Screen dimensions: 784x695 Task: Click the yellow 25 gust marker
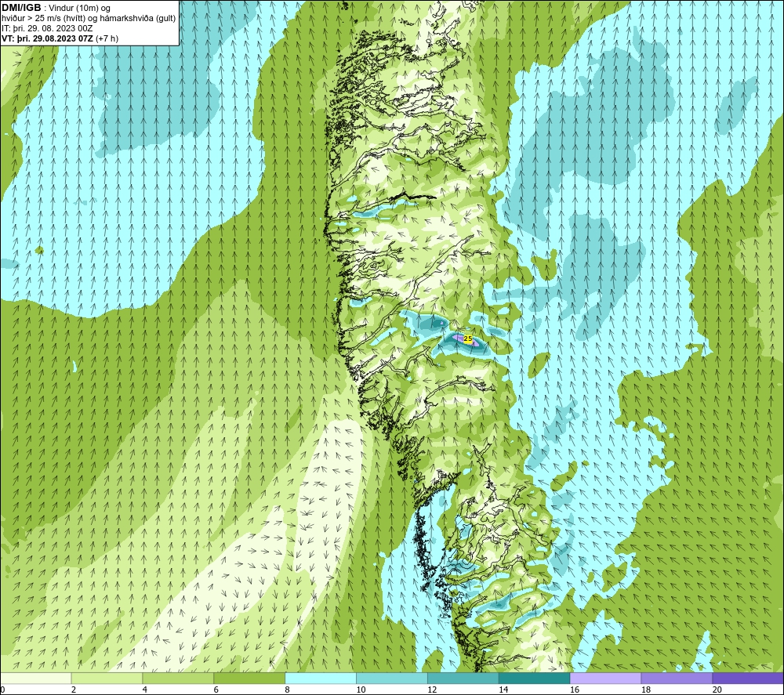(467, 338)
